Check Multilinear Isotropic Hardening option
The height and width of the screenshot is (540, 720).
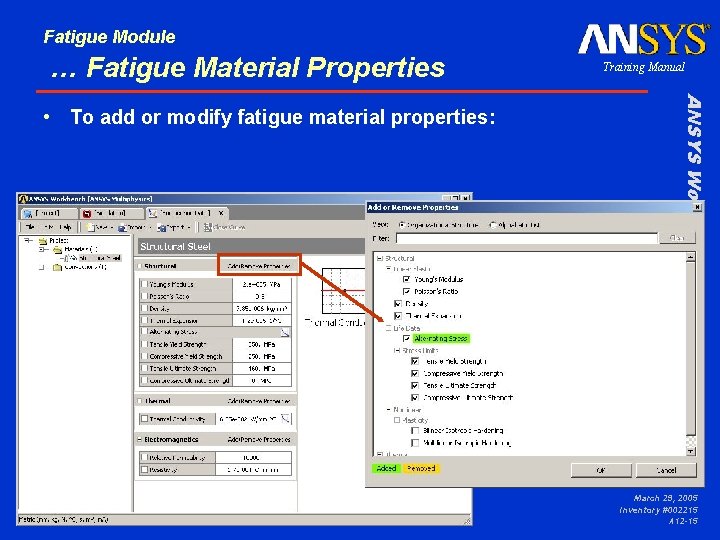(x=415, y=443)
